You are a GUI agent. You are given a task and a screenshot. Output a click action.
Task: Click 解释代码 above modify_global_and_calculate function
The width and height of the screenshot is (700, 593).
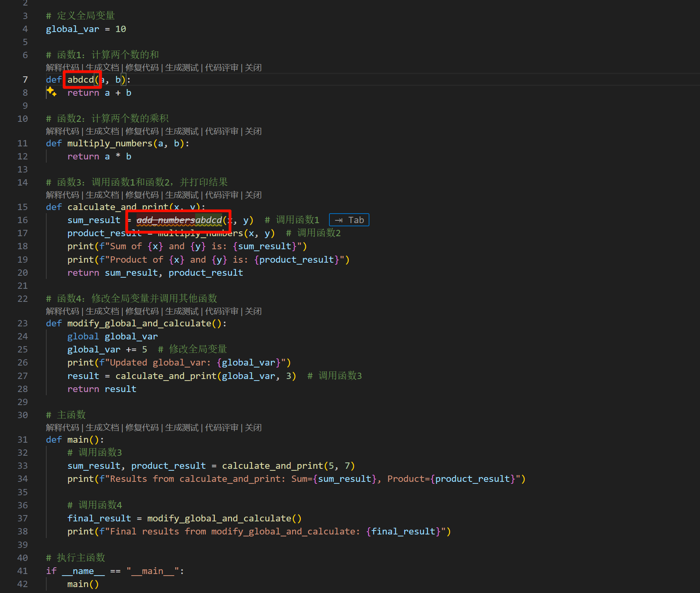point(63,311)
